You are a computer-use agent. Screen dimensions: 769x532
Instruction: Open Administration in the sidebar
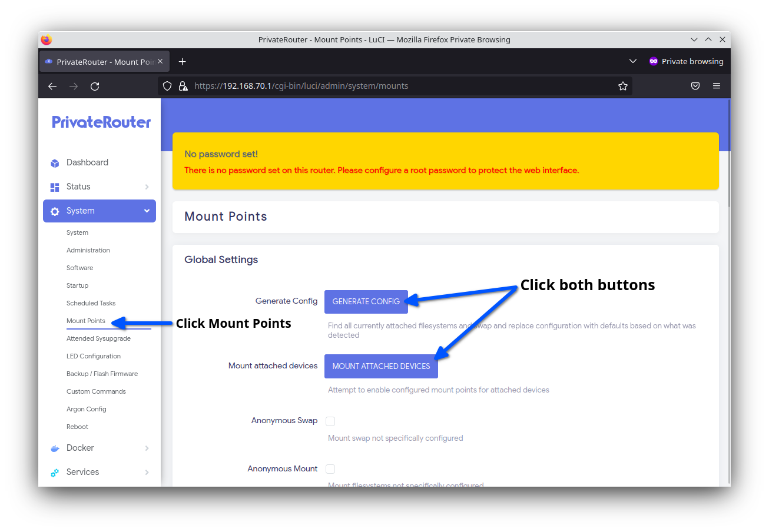click(x=88, y=250)
